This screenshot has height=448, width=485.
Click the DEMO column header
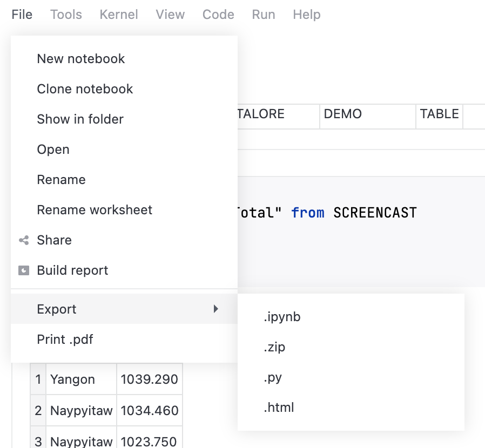(342, 114)
